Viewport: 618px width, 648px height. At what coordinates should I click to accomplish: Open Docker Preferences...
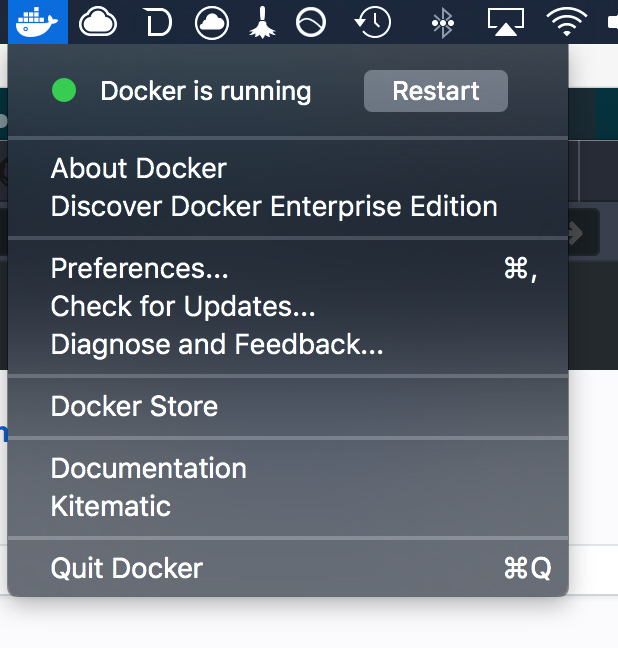[288, 269]
